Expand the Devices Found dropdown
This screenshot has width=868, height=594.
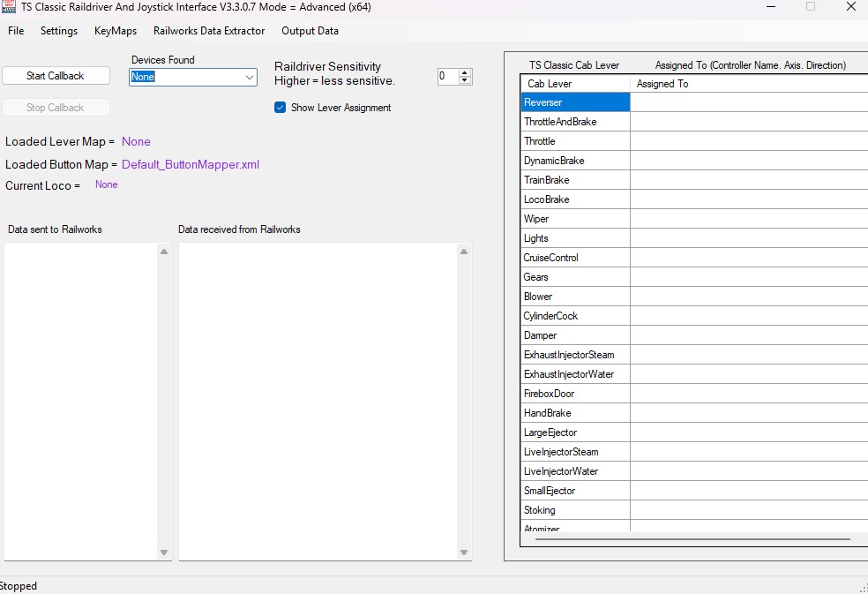249,77
